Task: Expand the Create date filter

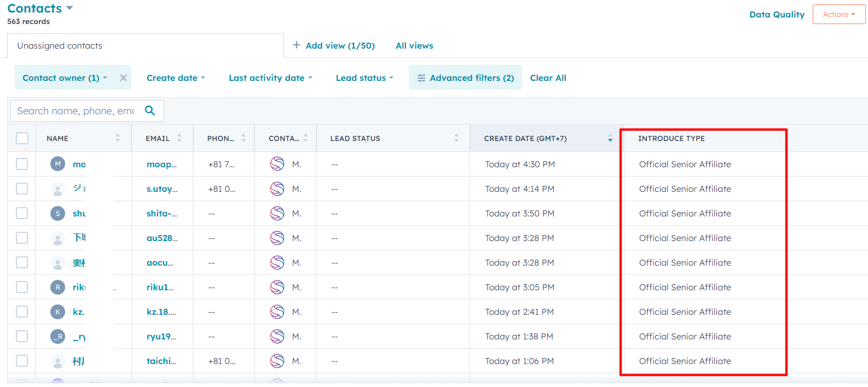Action: 175,78
